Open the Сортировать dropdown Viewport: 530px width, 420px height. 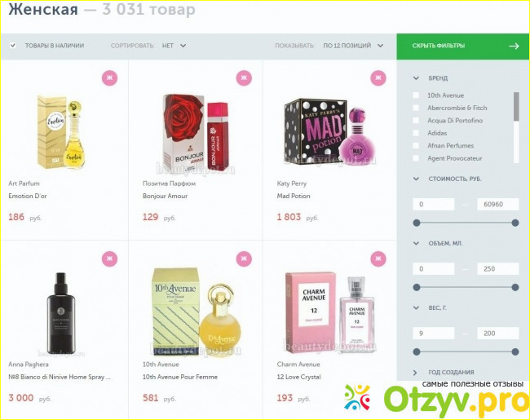(x=174, y=46)
